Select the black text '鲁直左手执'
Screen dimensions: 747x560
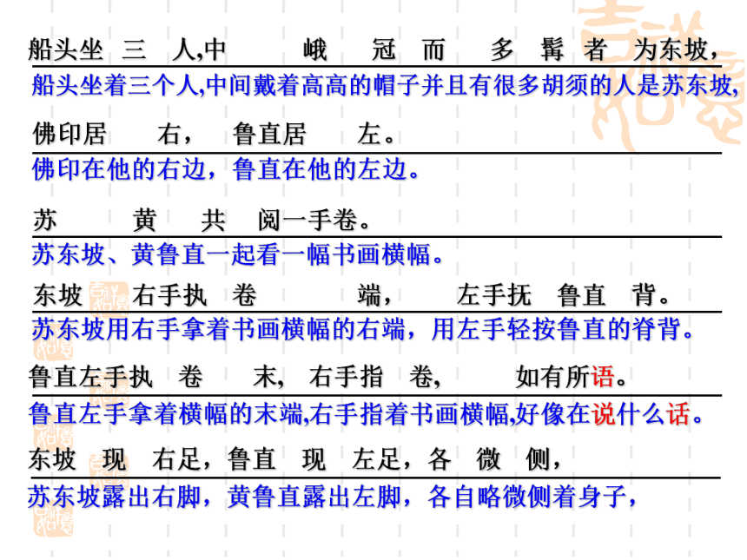pyautogui.click(x=90, y=377)
